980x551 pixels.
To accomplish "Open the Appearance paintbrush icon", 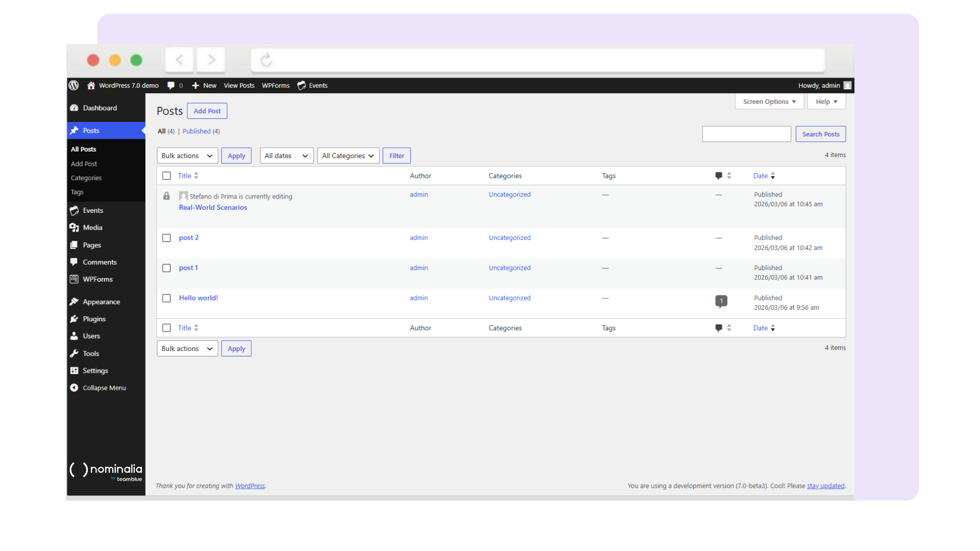I will pos(75,302).
